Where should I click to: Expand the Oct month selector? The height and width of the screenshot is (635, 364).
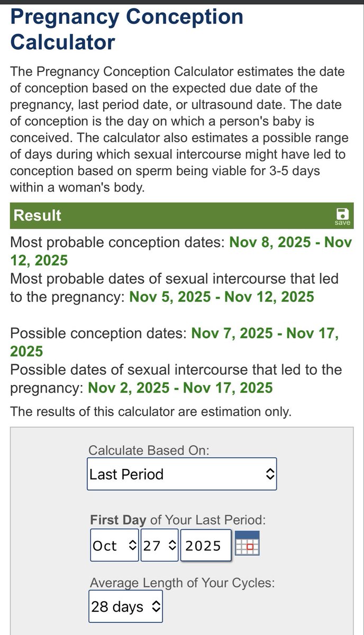(114, 545)
